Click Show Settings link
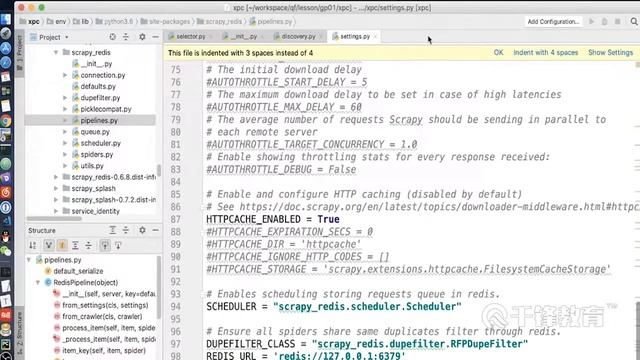 tap(611, 53)
